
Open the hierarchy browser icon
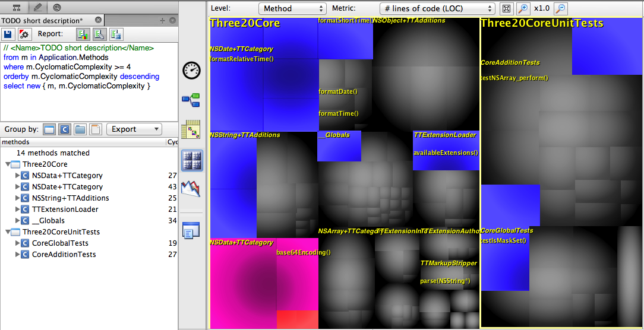17,7
